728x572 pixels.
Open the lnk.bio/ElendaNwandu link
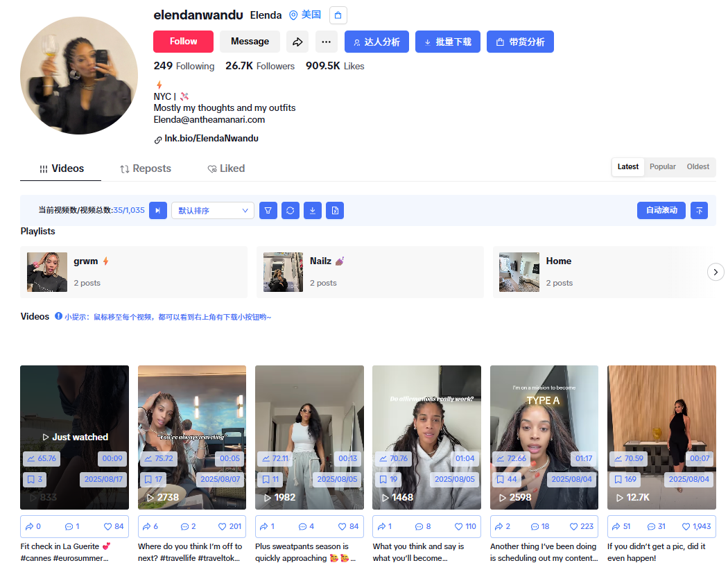(211, 138)
